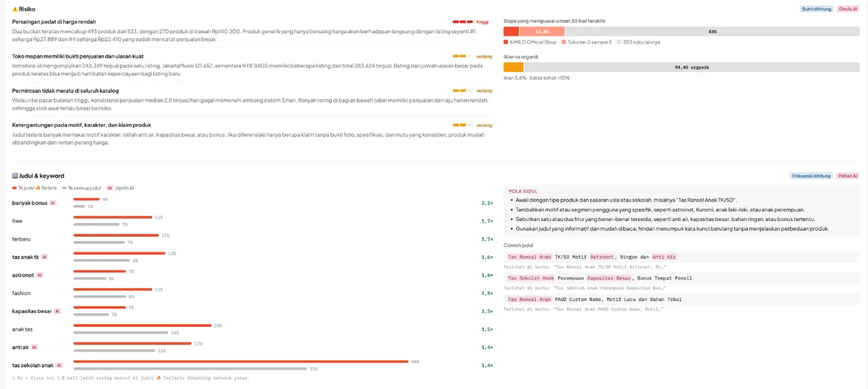Viewport: 868px width, 389px height.
Task: Click the 2,2× multiplier for banyak bonus
Action: click(x=487, y=203)
